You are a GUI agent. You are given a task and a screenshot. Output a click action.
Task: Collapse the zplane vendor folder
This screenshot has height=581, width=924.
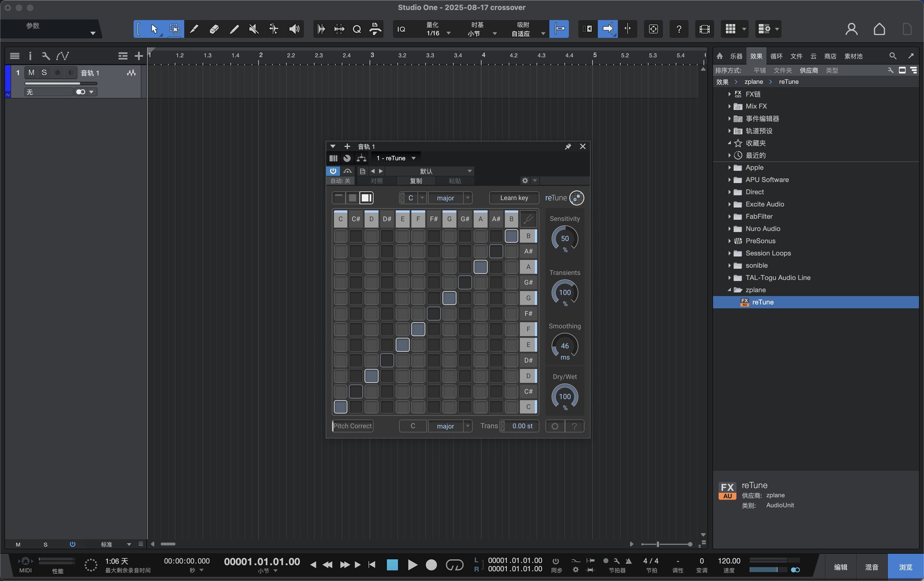point(730,290)
